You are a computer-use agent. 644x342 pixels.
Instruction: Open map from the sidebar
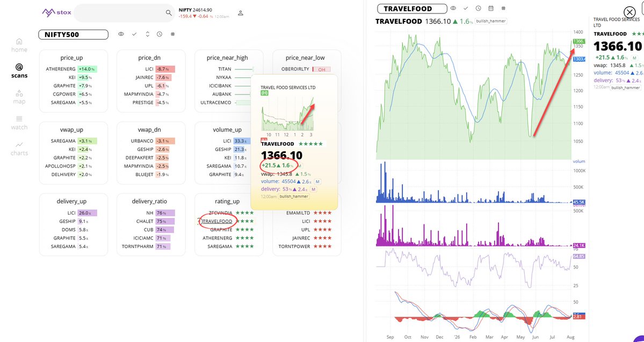pyautogui.click(x=19, y=97)
